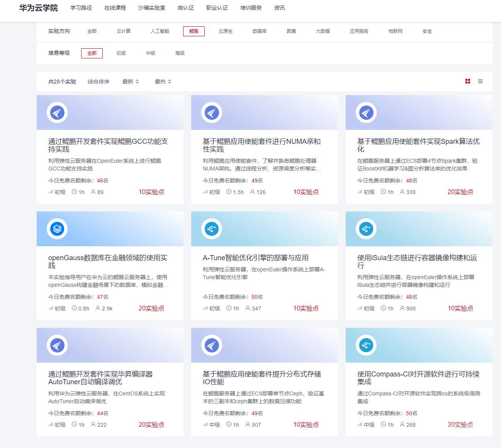
Task: Select 全部 difficulty level
Action: click(92, 53)
